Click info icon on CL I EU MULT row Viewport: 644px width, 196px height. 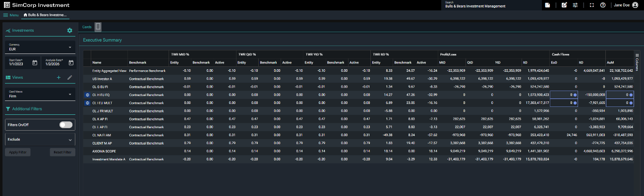click(87, 102)
